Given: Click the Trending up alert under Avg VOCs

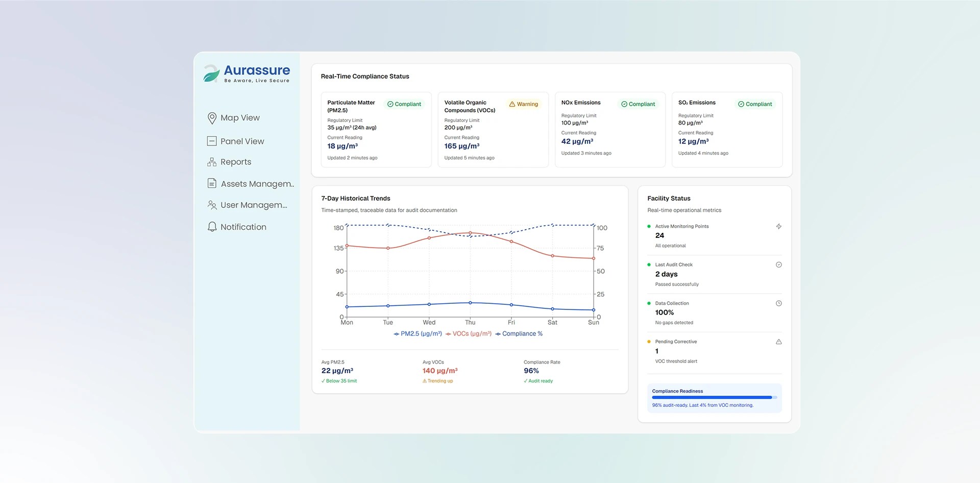Looking at the screenshot, I should click(437, 380).
